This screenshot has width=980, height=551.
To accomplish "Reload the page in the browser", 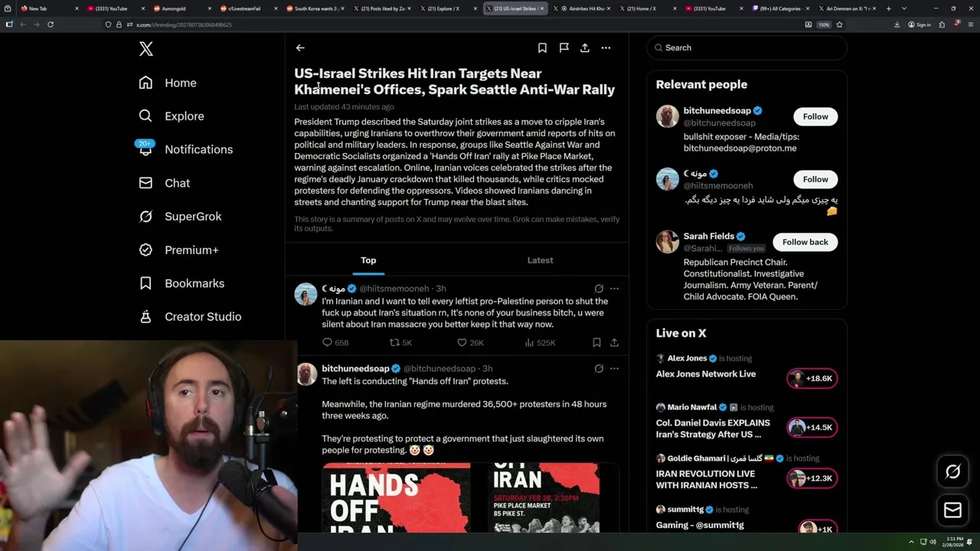I will (51, 24).
